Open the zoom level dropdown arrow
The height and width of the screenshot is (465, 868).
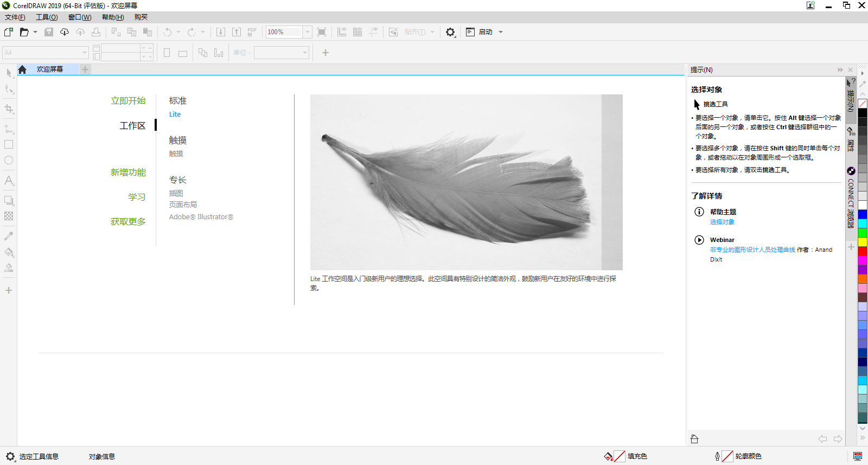308,32
